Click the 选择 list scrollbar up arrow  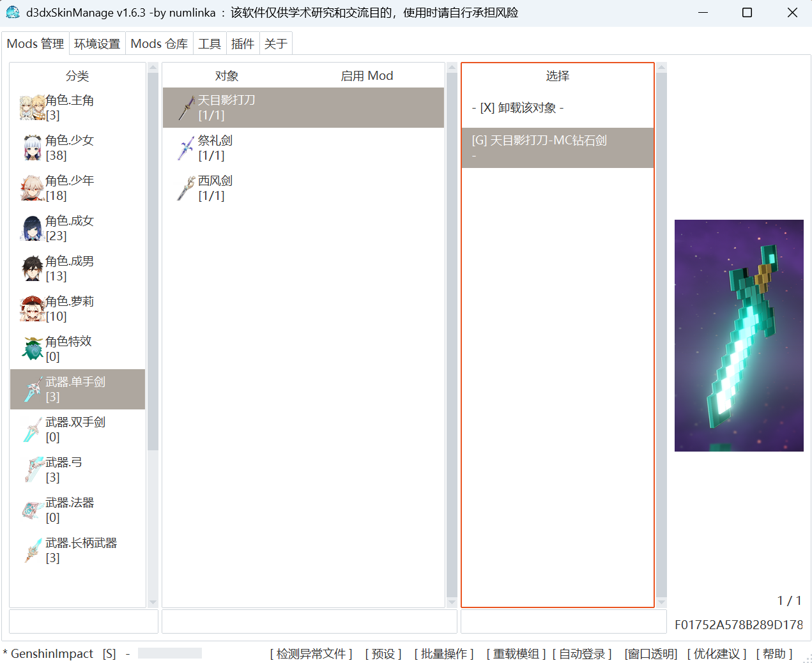pos(661,67)
